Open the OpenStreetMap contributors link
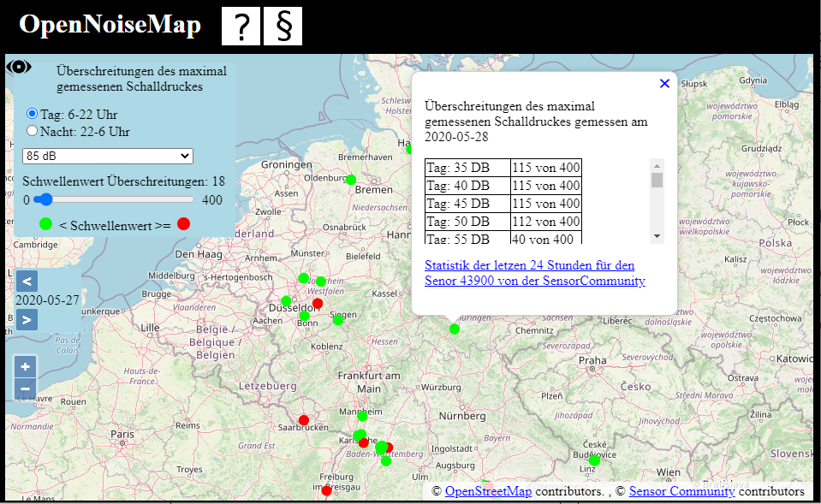Screen dimensions: 821x504 click(489, 491)
